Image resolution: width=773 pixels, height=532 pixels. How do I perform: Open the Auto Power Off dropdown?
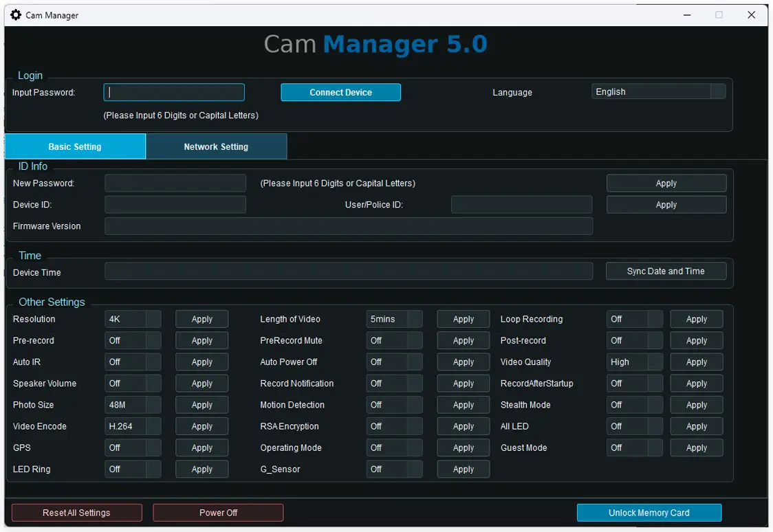[x=394, y=362]
